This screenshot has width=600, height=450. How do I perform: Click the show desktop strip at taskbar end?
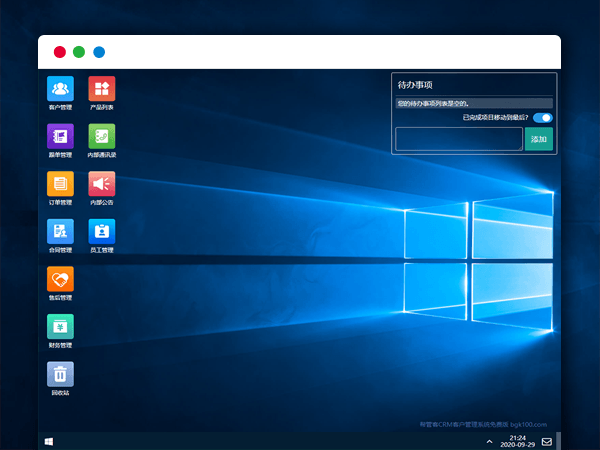(559, 440)
